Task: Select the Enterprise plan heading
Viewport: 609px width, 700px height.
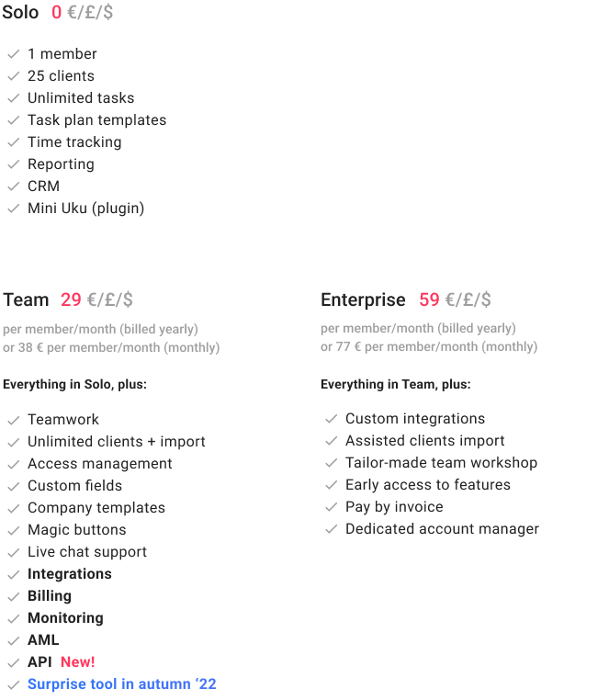Action: [x=363, y=300]
